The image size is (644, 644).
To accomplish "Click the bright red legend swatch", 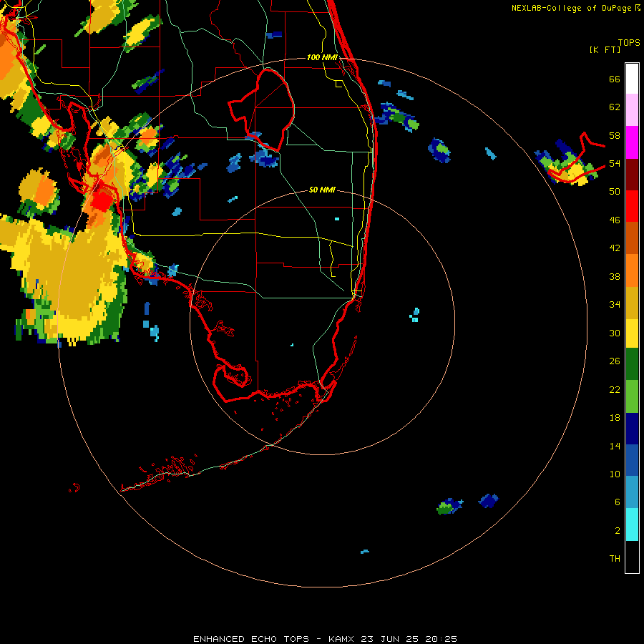I will [632, 206].
